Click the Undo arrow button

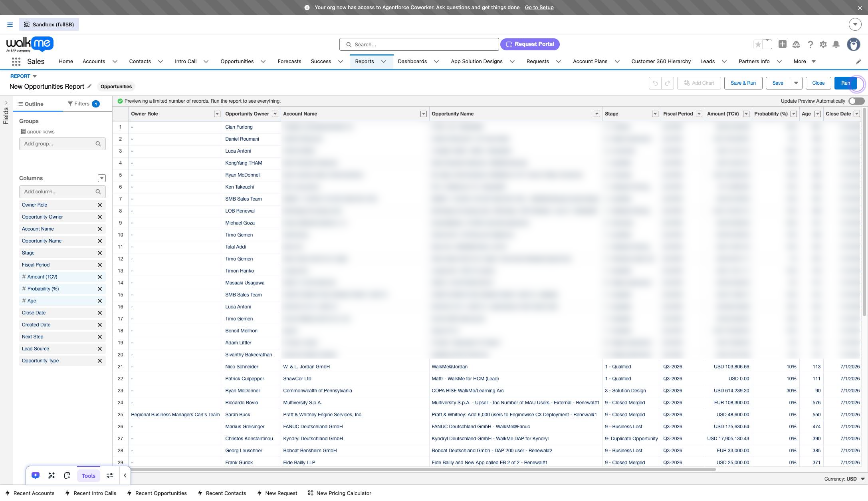pyautogui.click(x=655, y=83)
